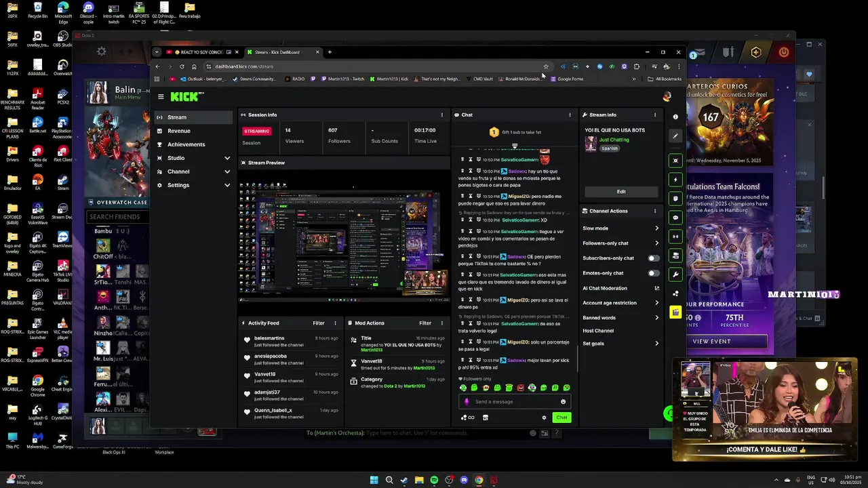Open Chrome tab search dropdown
Viewport: 868px width, 488px height.
(x=157, y=52)
